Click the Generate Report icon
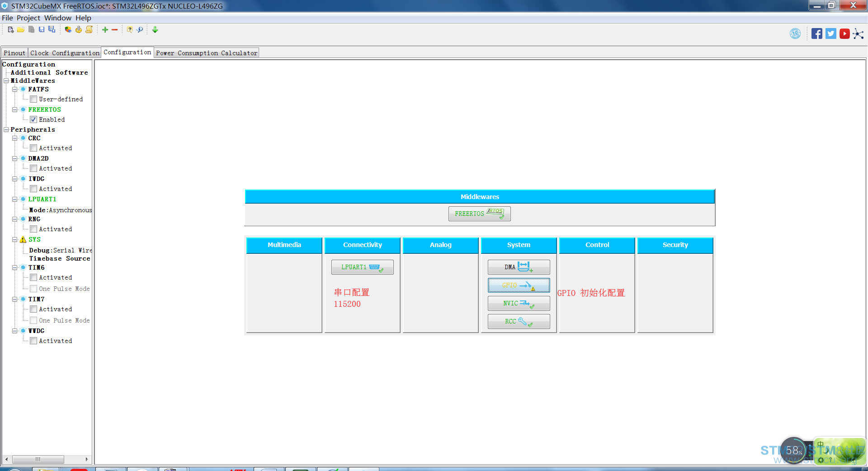Viewport: 868px width, 471px height. [68, 30]
